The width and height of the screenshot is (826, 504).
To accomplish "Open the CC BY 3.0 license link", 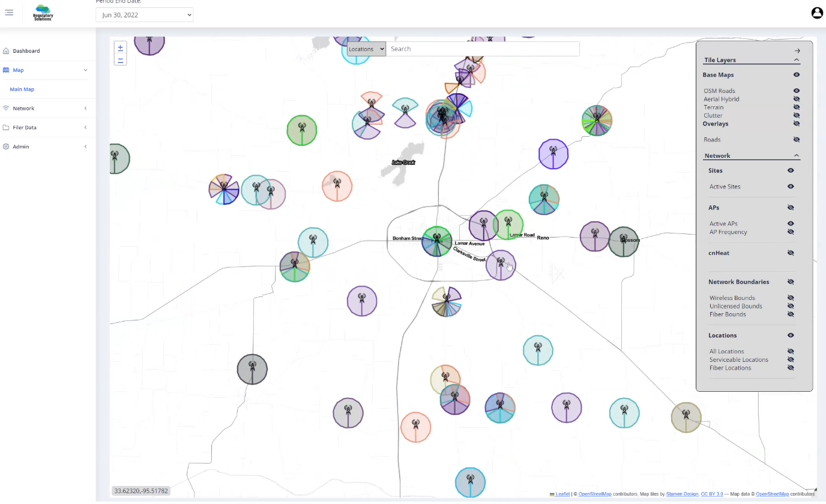I will [x=712, y=494].
